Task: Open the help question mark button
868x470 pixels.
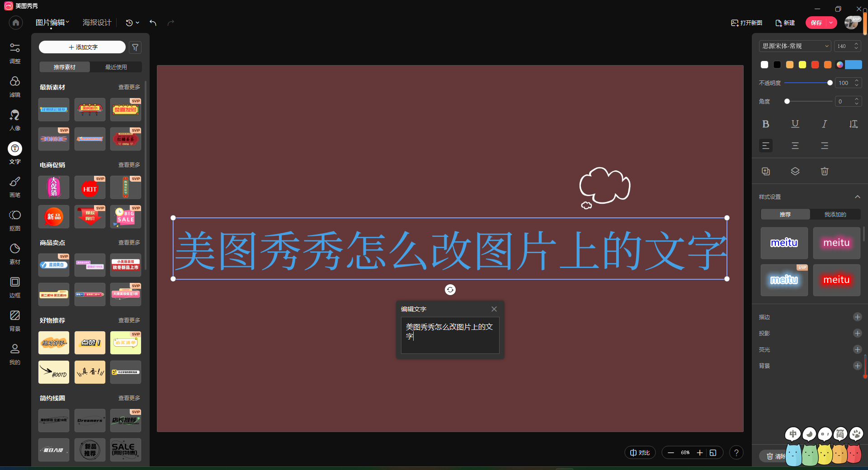Action: [736, 452]
